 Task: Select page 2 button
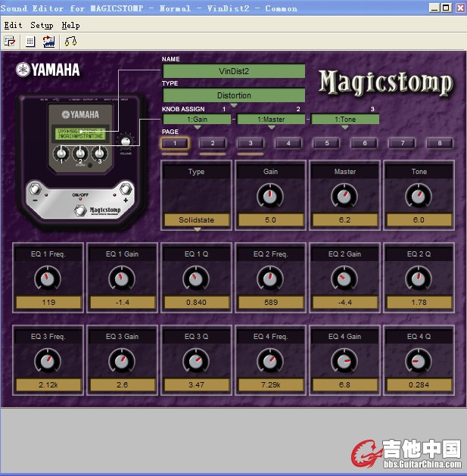pyautogui.click(x=213, y=143)
